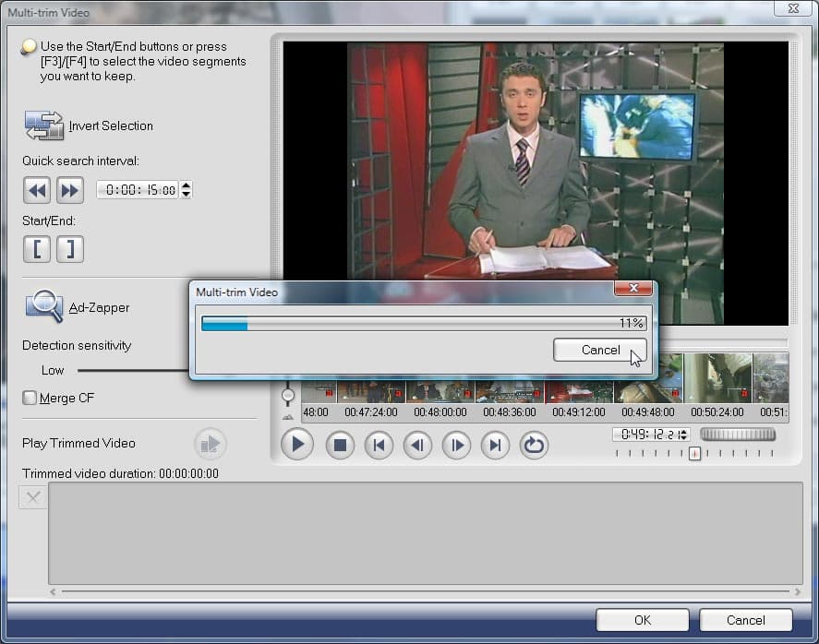The image size is (819, 644).
Task: Click the trimmed video clip list area
Action: tap(425, 533)
